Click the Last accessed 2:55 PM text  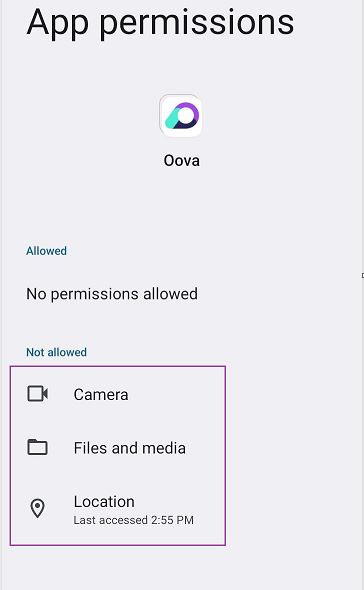[134, 520]
